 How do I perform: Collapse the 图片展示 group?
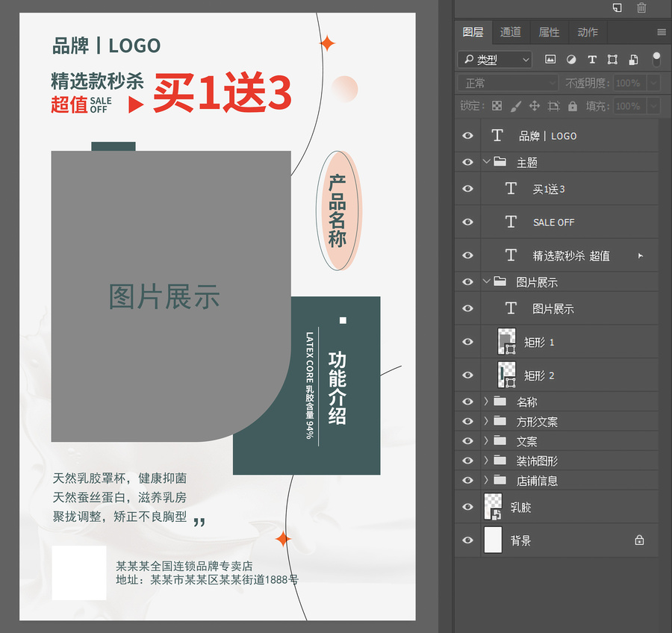[486, 281]
